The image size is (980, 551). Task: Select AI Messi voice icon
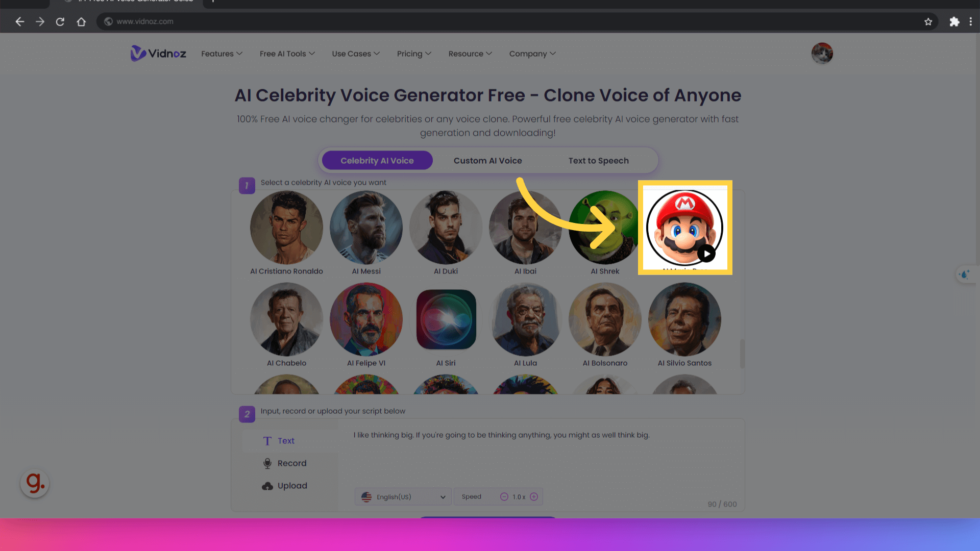(365, 227)
